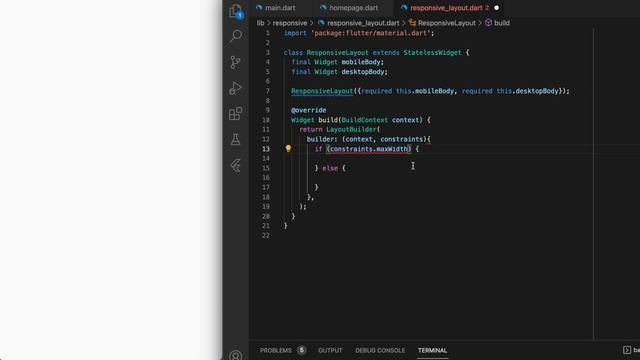This screenshot has width=640, height=360.
Task: Click the terminal shell selector icon at panel right
Action: (x=627, y=350)
